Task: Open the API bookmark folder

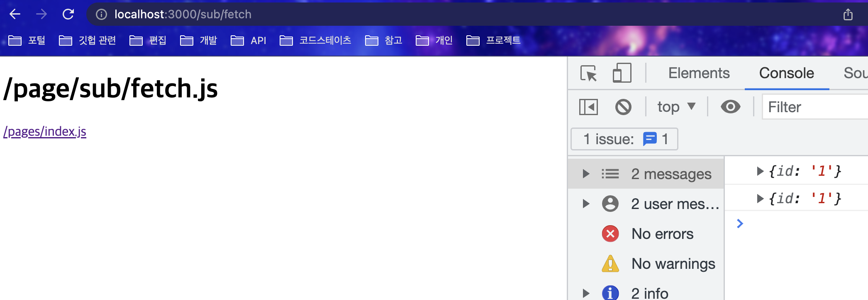Action: coord(249,40)
